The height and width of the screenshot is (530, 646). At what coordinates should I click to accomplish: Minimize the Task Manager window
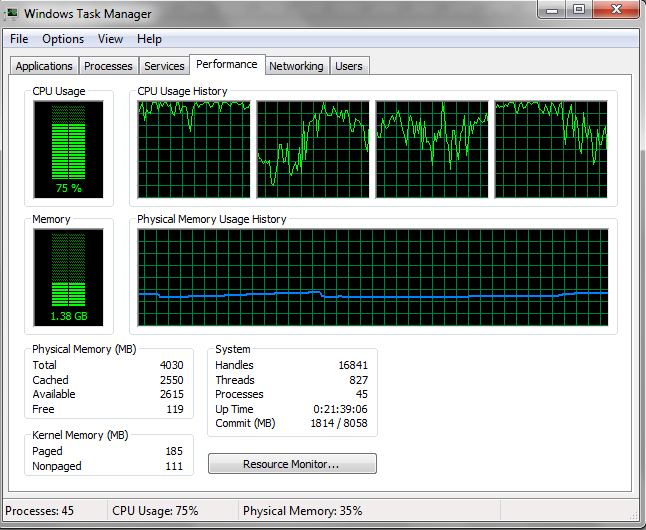pos(552,9)
